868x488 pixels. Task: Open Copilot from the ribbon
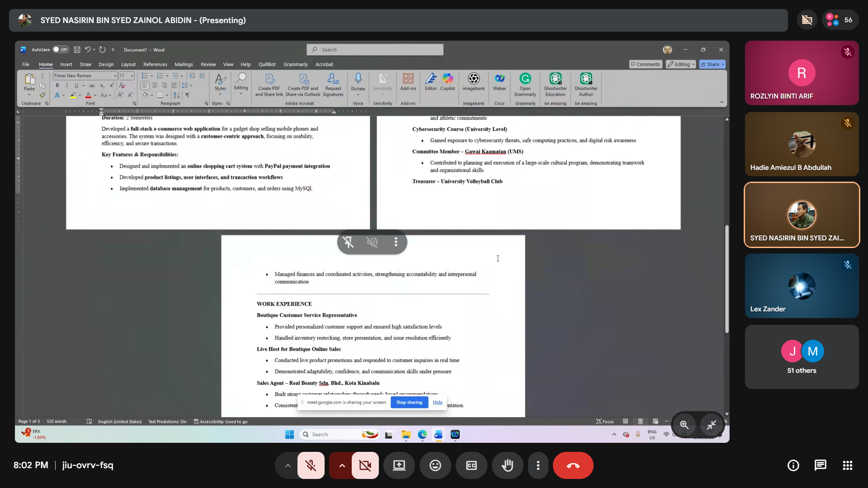tap(448, 82)
